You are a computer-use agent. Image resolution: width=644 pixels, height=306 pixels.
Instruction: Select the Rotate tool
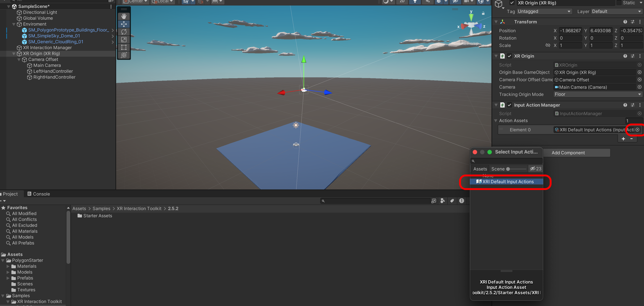pyautogui.click(x=124, y=32)
